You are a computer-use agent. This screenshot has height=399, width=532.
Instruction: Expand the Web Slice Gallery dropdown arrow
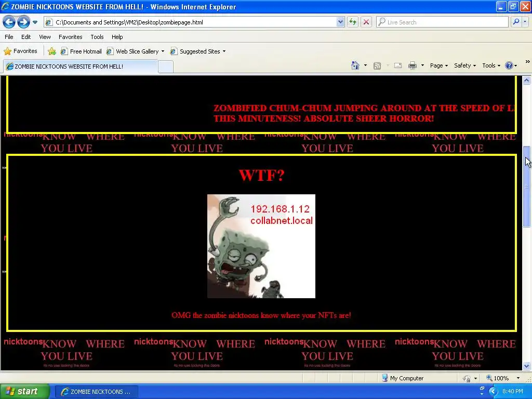click(x=163, y=51)
